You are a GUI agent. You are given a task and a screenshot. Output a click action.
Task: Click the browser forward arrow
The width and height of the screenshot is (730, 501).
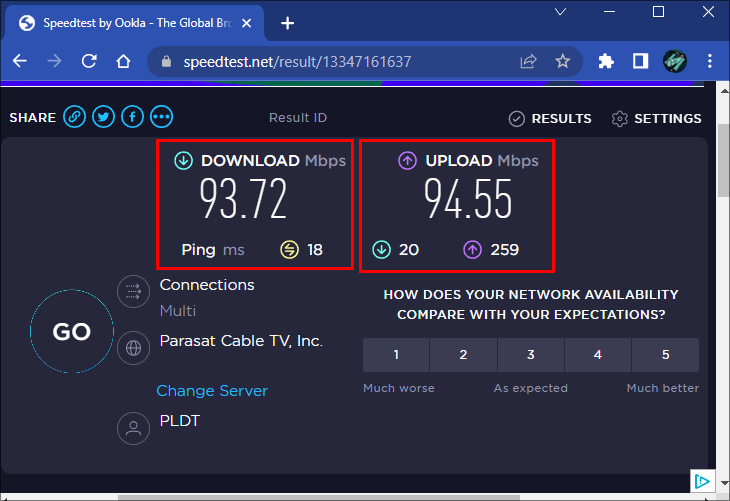pos(54,61)
